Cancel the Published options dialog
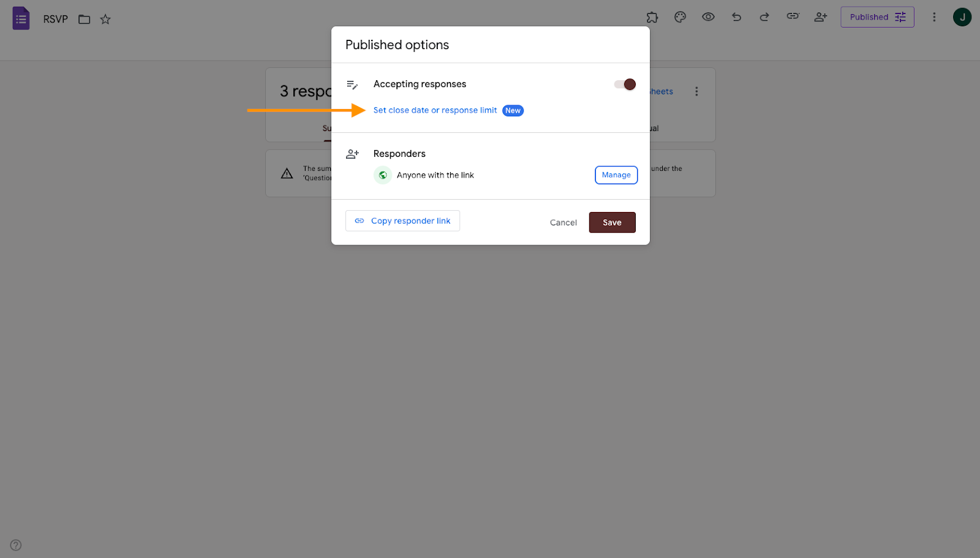 point(563,222)
